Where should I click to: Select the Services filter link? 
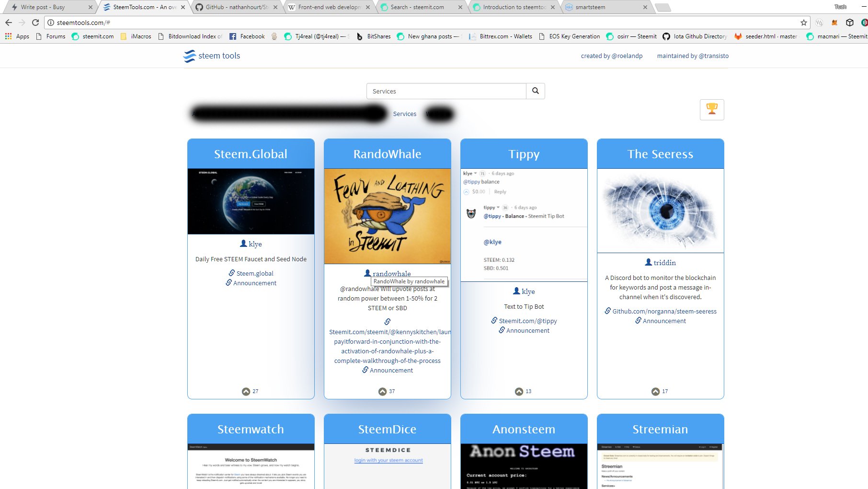click(x=405, y=114)
